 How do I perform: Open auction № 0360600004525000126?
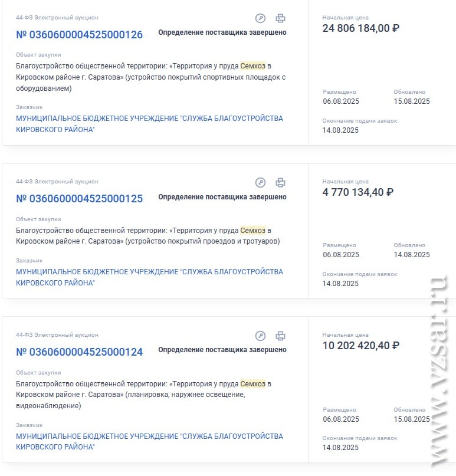point(79,35)
